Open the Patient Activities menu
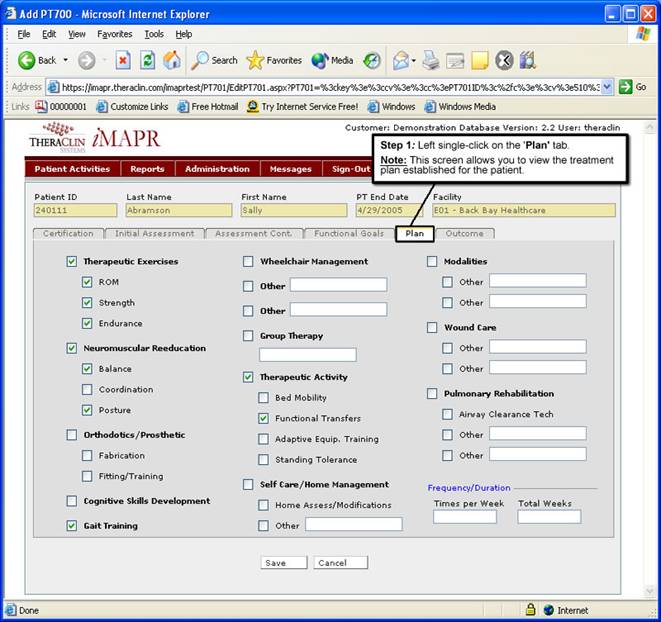This screenshot has width=661, height=622. 72,169
